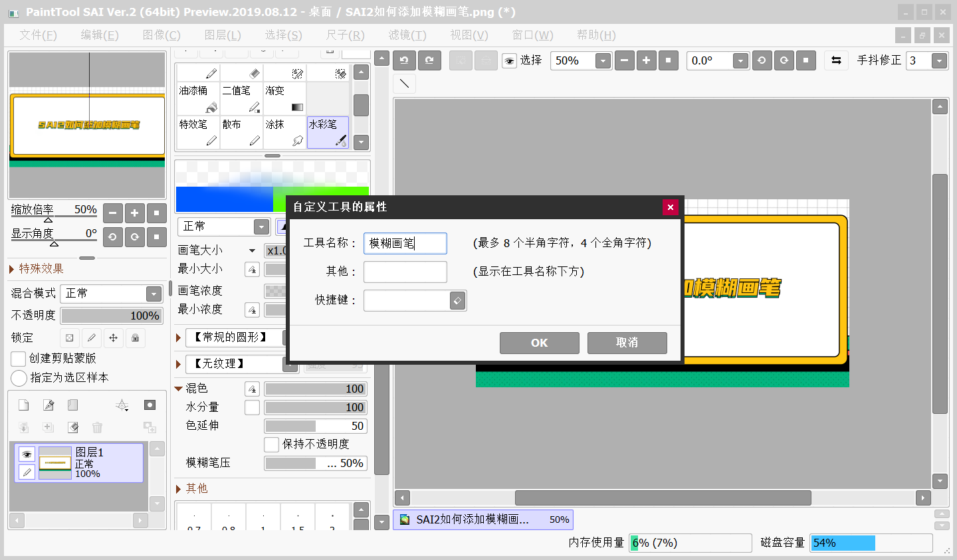Image resolution: width=957 pixels, height=560 pixels.
Task: Click the navigator rotate clockwise button
Action: click(135, 236)
